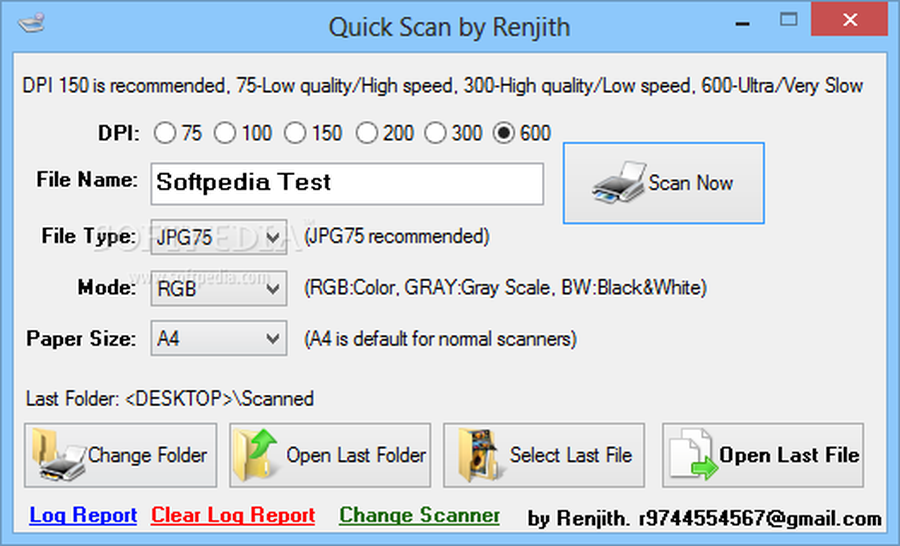Screen dimensions: 900x546
Task: Click the 'A4 is default' hint text
Action: click(x=440, y=339)
